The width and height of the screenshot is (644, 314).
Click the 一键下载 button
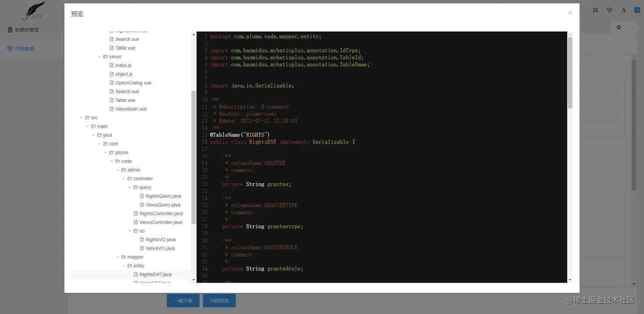183,300
